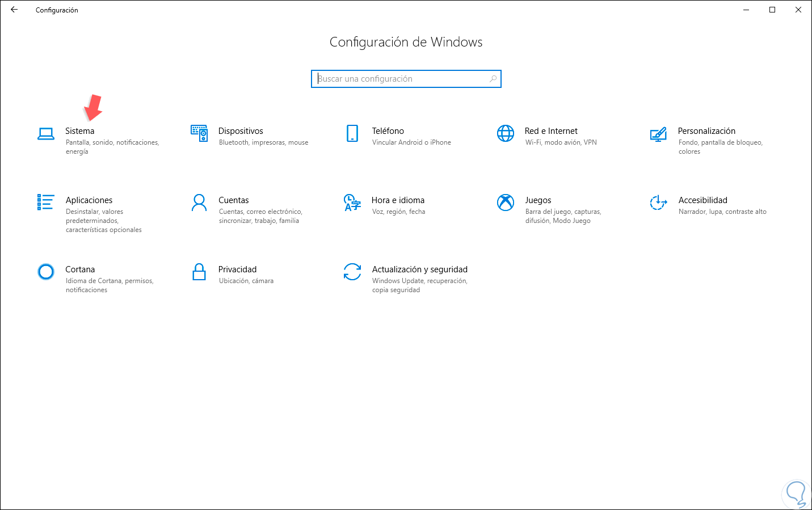Image resolution: width=812 pixels, height=510 pixels.
Task: Click the Dispositivos title link
Action: click(241, 131)
